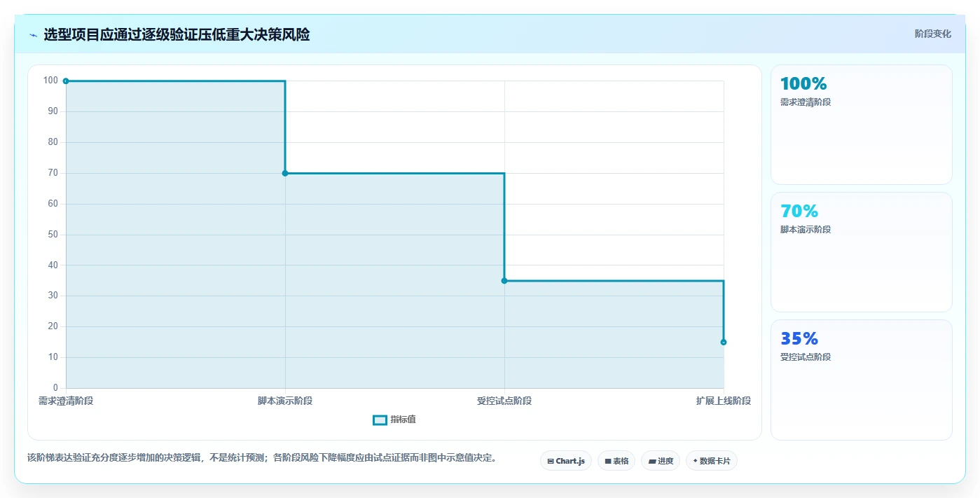Click the data point at 扩展上线阶段 (15)
The height and width of the screenshot is (498, 980).
pos(724,342)
